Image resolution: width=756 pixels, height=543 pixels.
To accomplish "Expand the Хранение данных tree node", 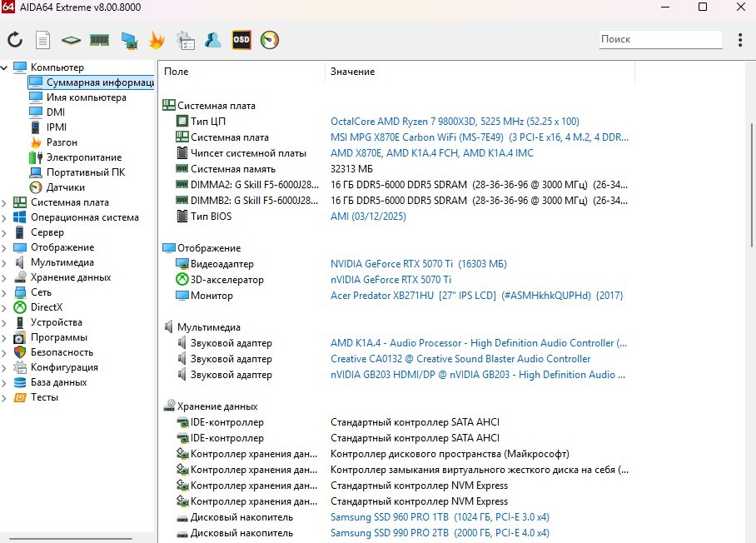I will pyautogui.click(x=5, y=277).
